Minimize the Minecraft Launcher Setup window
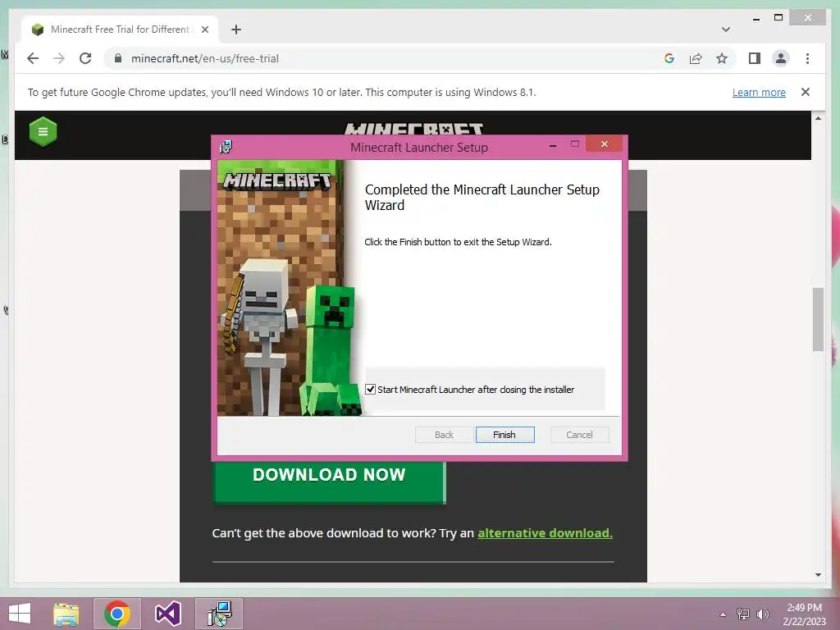Image resolution: width=840 pixels, height=630 pixels. (x=552, y=144)
